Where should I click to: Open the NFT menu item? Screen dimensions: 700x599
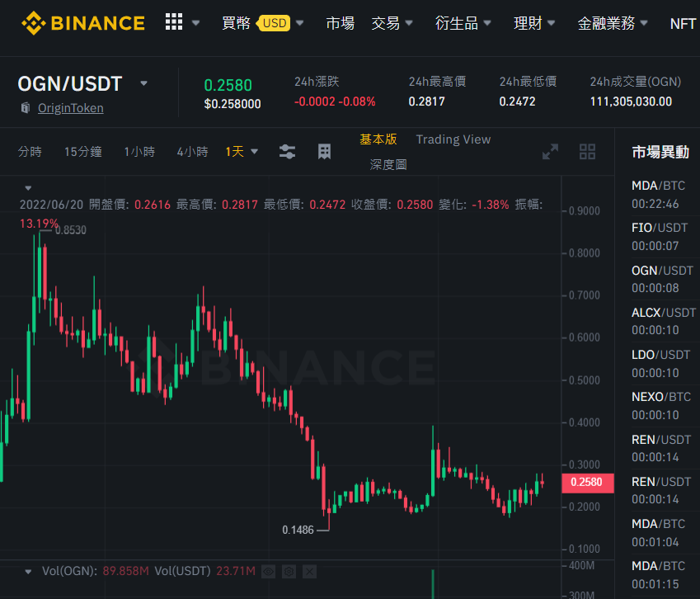click(x=683, y=23)
